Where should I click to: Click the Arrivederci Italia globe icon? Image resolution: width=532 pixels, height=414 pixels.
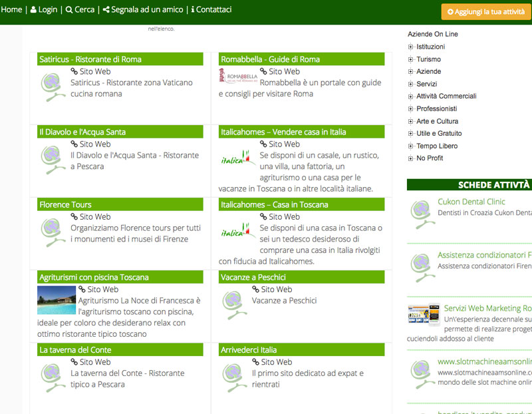point(235,377)
